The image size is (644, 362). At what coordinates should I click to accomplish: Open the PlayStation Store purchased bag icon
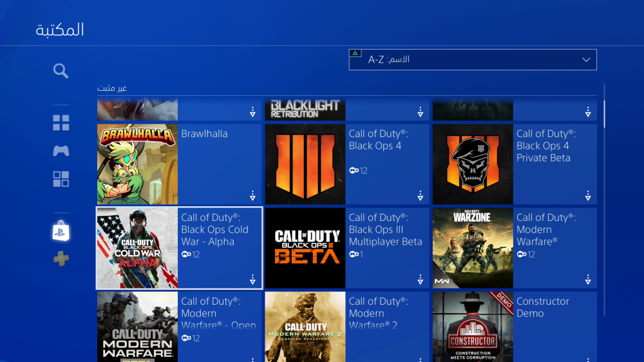[x=61, y=231]
